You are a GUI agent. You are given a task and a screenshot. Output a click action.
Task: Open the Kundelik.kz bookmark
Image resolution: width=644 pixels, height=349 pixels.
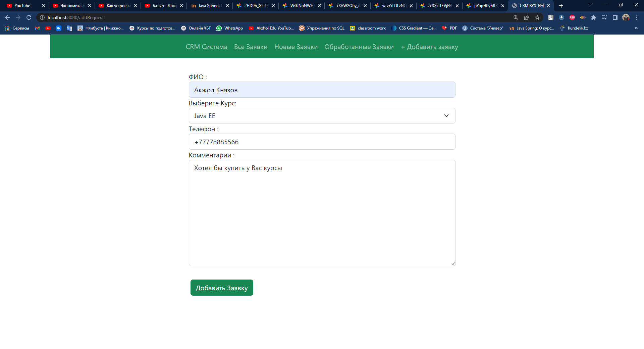pyautogui.click(x=574, y=28)
